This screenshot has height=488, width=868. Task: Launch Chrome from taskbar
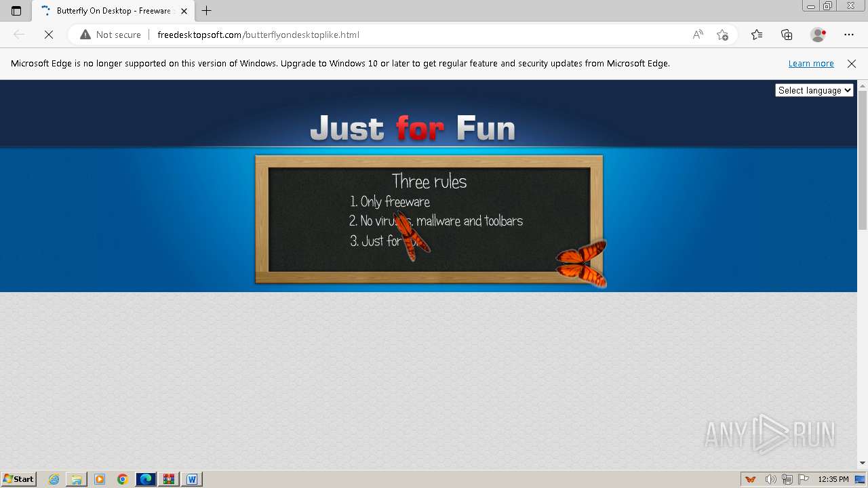point(122,479)
